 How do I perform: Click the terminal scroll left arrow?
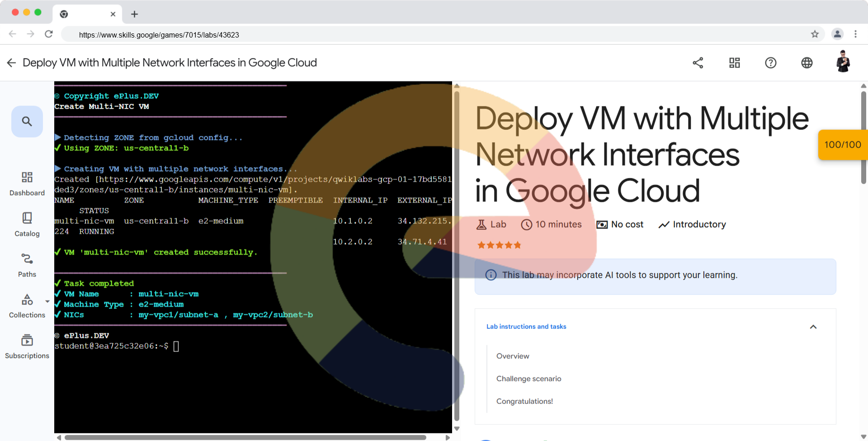pyautogui.click(x=59, y=437)
